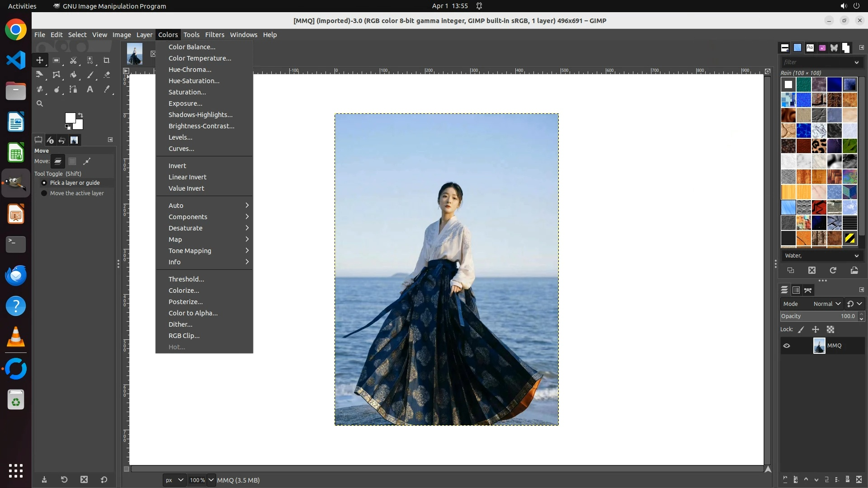This screenshot has height=488, width=868.
Task: Open the Filters menu
Action: coord(214,35)
